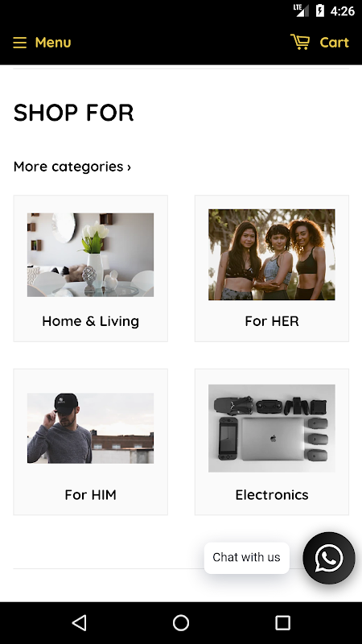Image resolution: width=362 pixels, height=644 pixels.
Task: Open WhatsApp chat bubble icon
Action: (x=329, y=558)
